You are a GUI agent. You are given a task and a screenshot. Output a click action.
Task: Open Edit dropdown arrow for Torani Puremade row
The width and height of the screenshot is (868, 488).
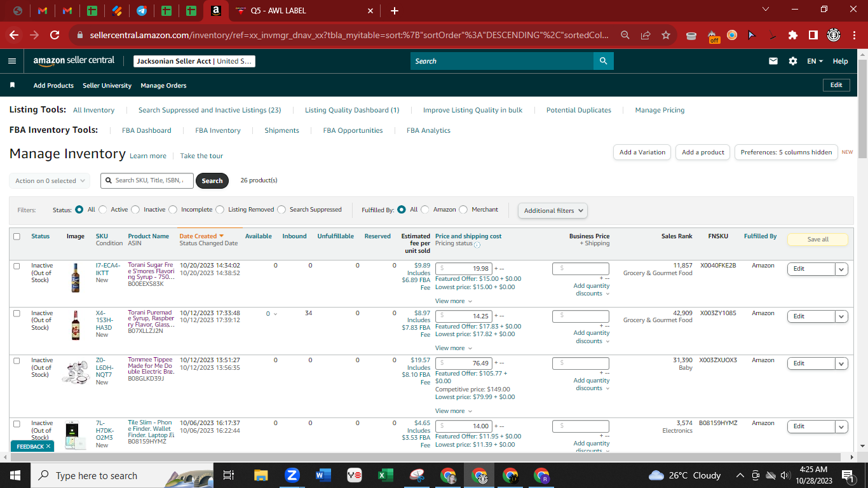click(x=841, y=316)
